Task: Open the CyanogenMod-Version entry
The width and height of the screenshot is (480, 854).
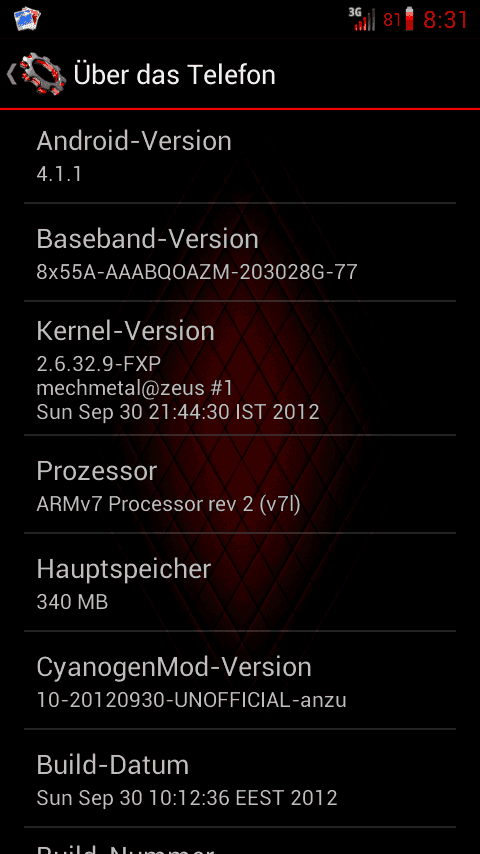Action: tap(240, 680)
